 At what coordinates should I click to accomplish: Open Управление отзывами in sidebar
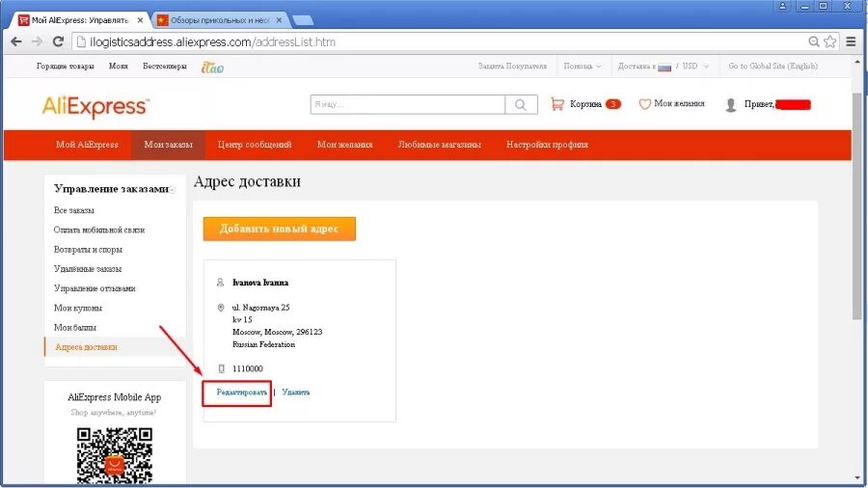pyautogui.click(x=95, y=288)
